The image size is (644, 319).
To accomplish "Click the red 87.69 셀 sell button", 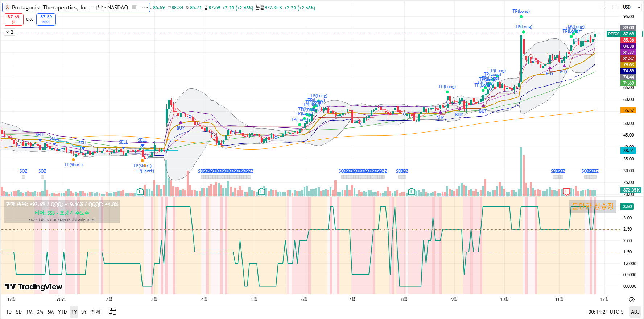I will click(x=13, y=20).
